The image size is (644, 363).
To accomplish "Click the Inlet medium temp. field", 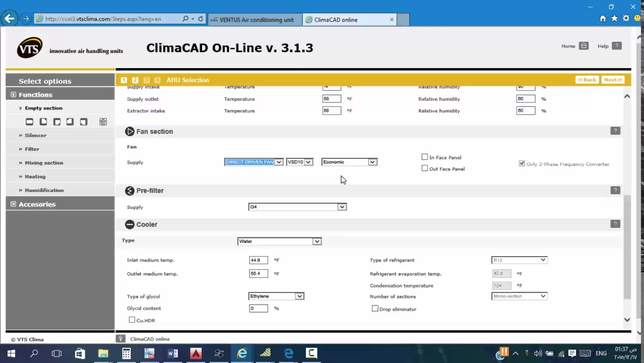I will (259, 260).
